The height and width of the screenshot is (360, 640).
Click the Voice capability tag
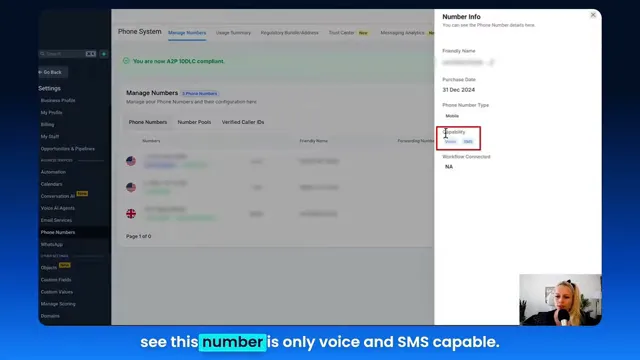point(451,142)
